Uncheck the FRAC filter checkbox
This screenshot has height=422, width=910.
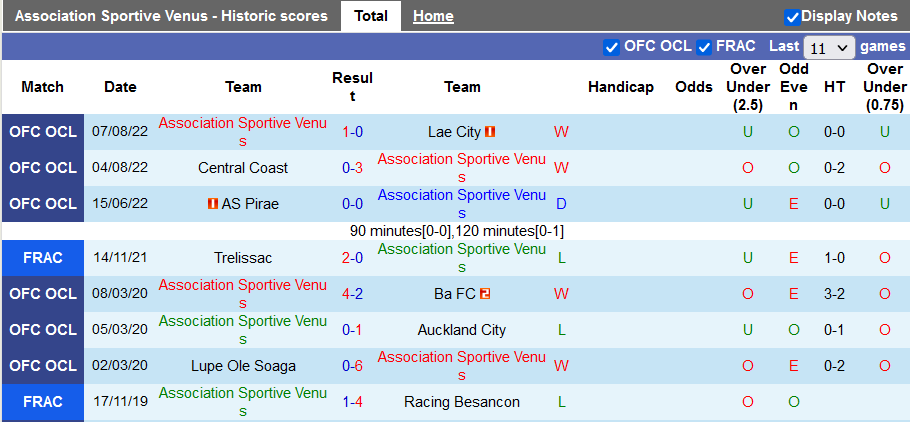(704, 47)
